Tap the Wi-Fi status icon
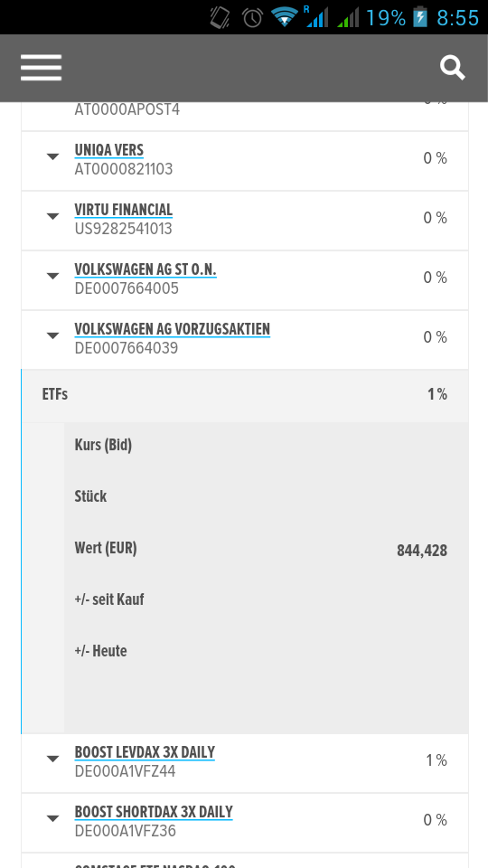Image resolution: width=488 pixels, height=868 pixels. click(x=285, y=17)
